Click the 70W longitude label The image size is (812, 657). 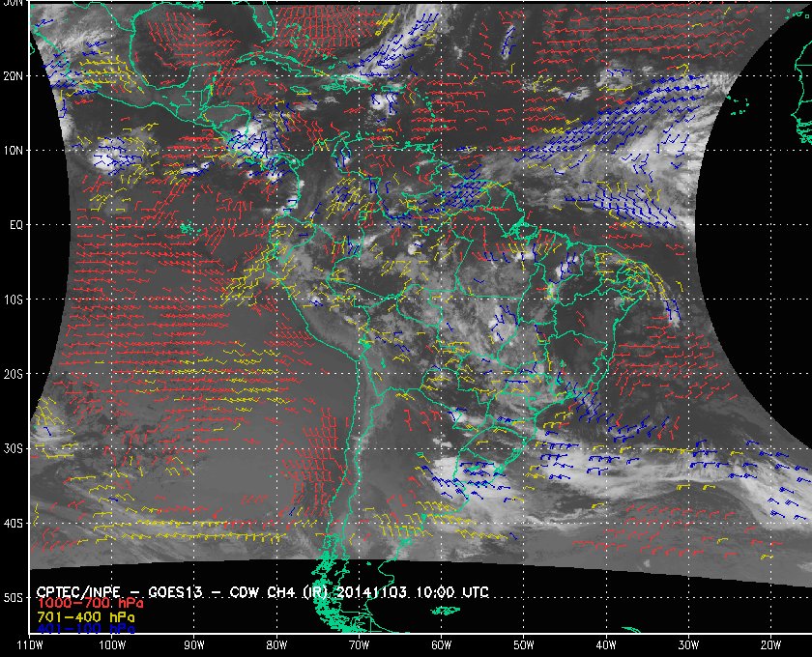(x=359, y=644)
